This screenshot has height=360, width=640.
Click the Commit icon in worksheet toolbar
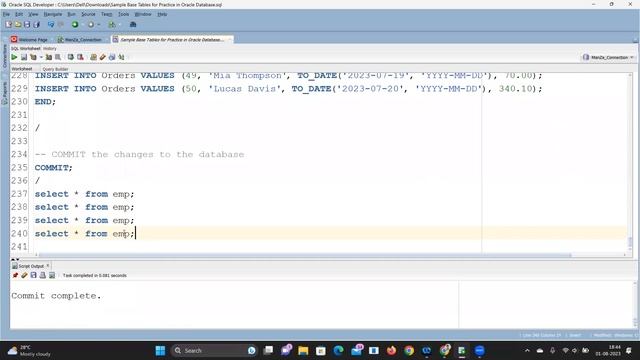point(71,57)
